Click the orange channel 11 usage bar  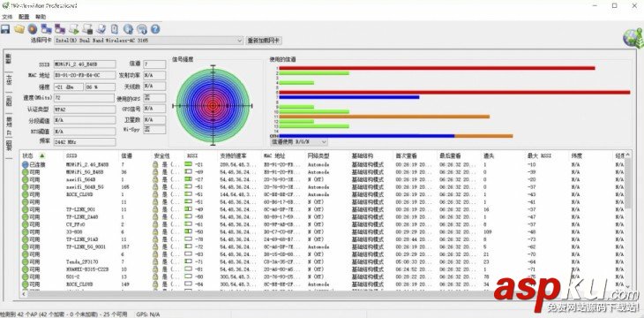385,117
